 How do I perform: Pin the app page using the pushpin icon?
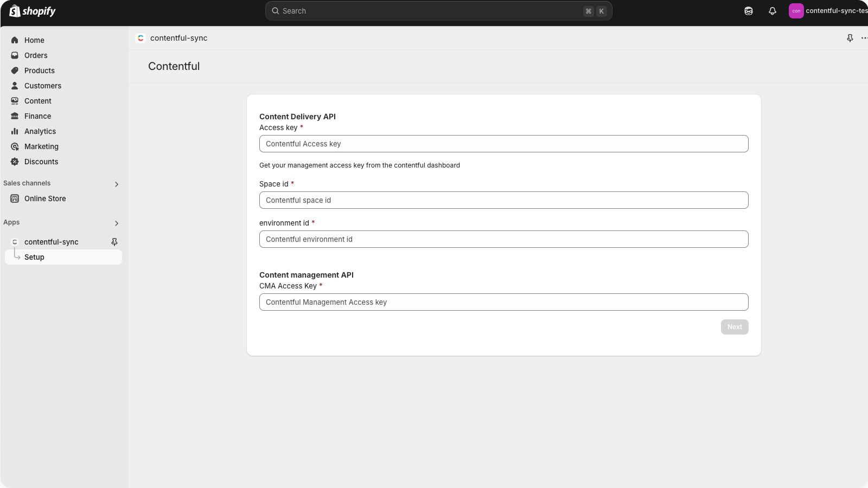tap(850, 38)
